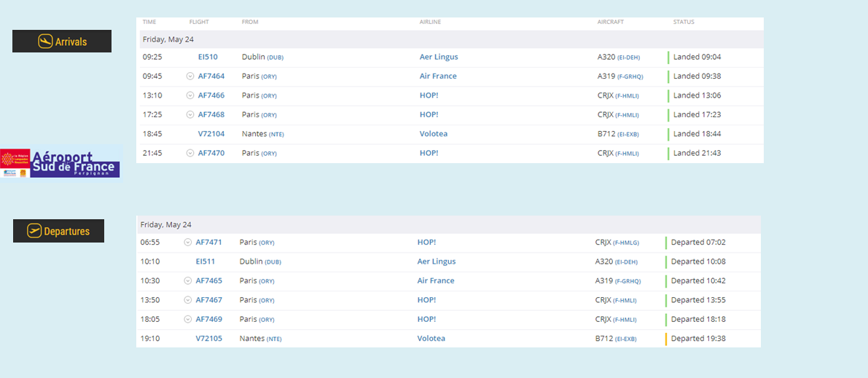
Task: Open flight AF7464 link
Action: click(211, 76)
